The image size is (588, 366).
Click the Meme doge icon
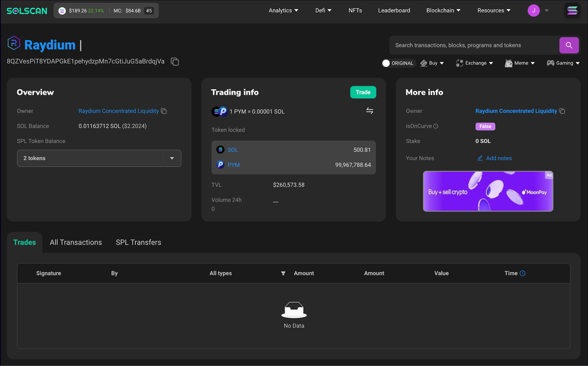[509, 63]
